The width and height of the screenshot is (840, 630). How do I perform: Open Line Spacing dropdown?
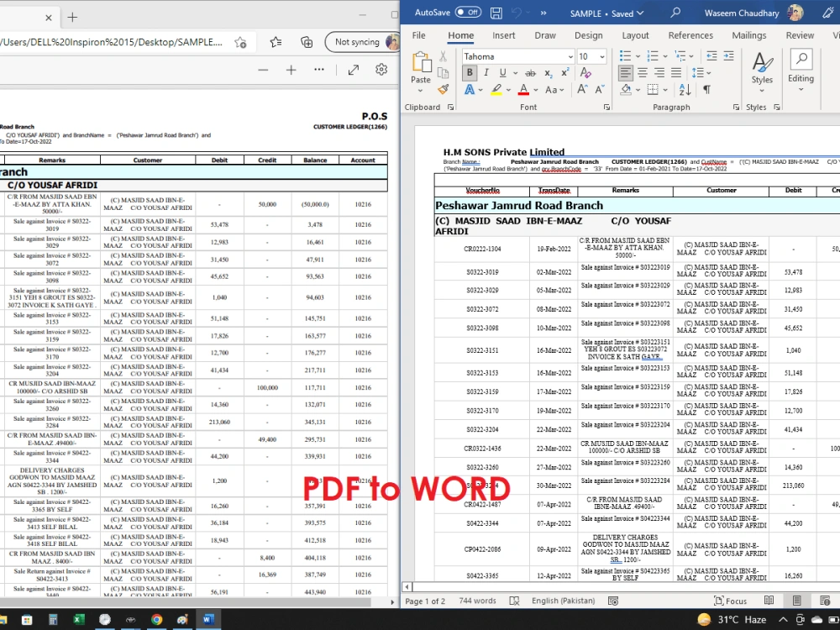click(701, 73)
